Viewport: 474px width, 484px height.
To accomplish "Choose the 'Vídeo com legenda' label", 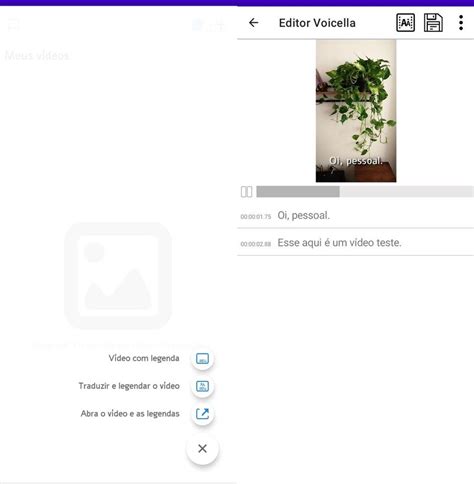I will pos(144,358).
